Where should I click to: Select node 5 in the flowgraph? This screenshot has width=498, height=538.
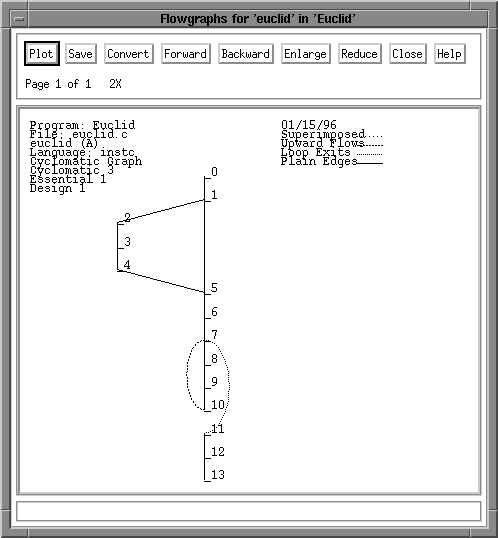(214, 288)
